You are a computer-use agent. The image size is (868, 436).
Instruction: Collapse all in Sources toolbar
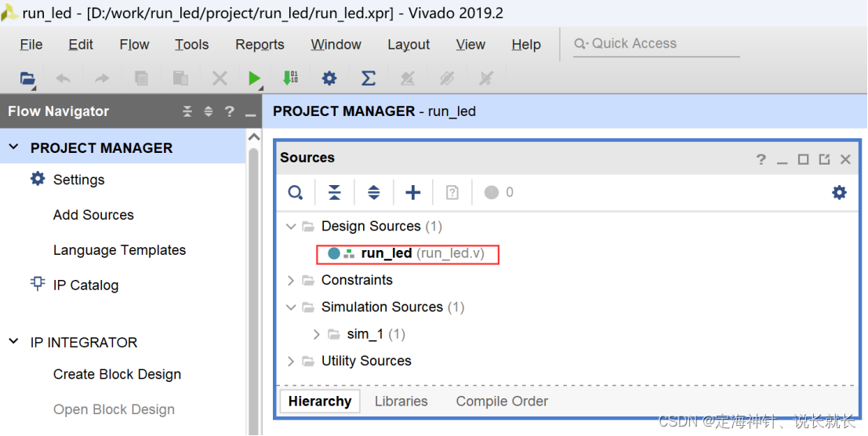(334, 193)
